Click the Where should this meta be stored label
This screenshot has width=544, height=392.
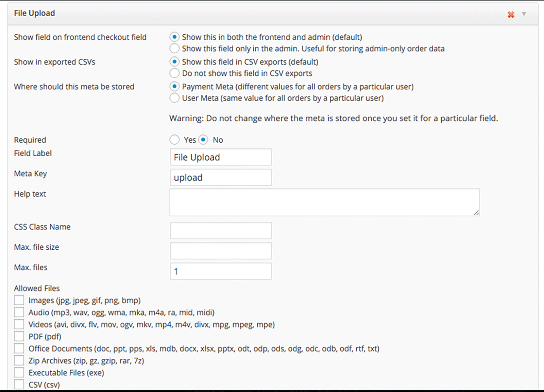click(74, 87)
